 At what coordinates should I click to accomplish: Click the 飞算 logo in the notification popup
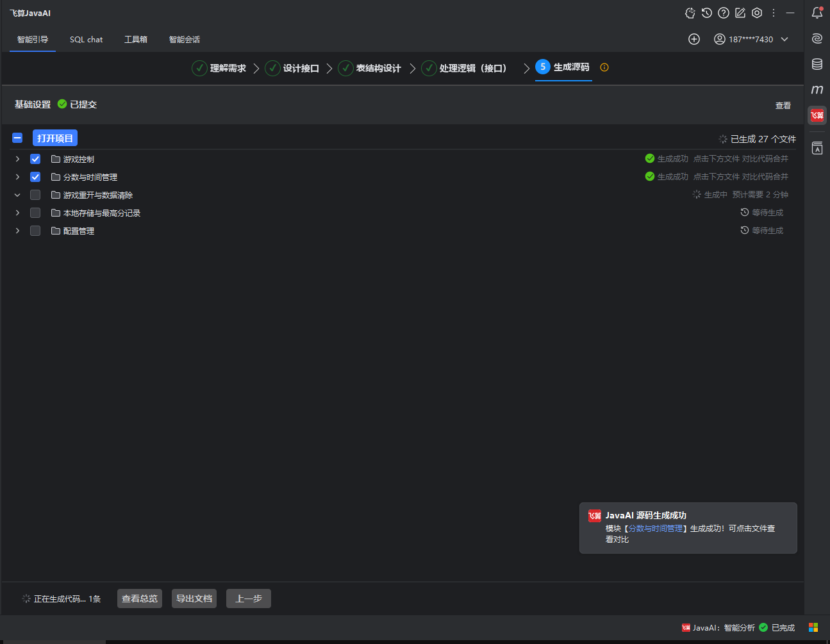click(x=595, y=515)
